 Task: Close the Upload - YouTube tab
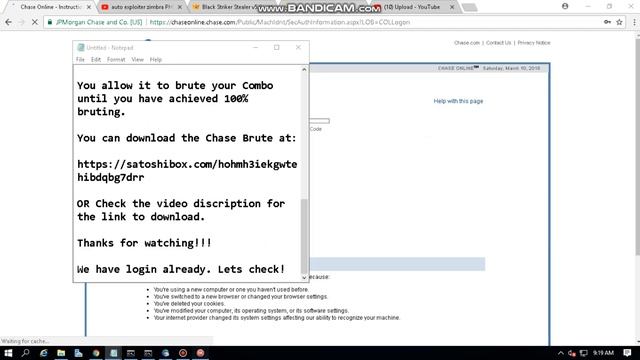point(452,7)
